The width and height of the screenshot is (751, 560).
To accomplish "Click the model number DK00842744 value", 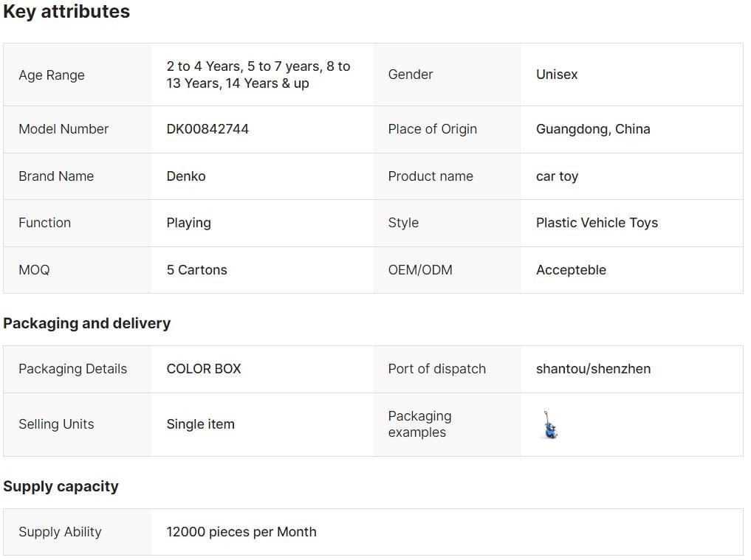I will tap(208, 129).
